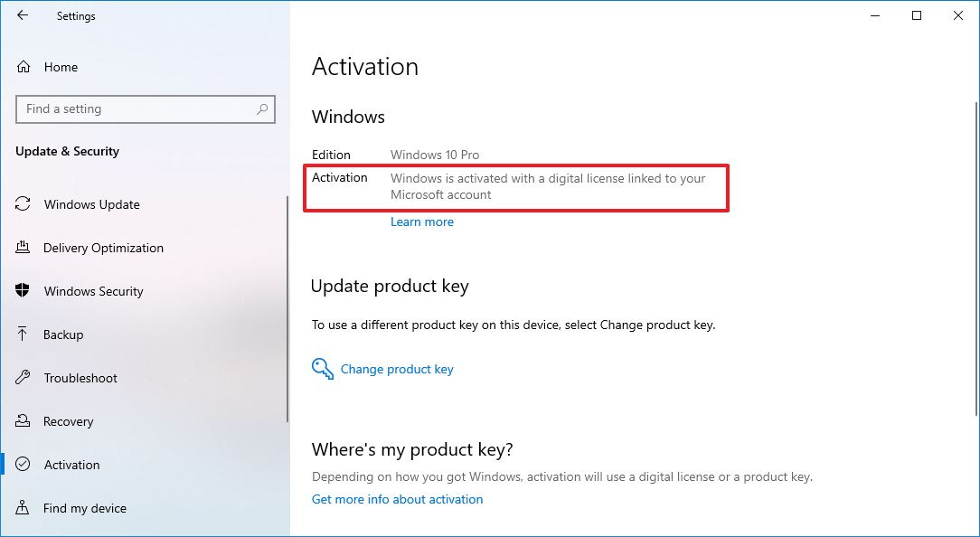Open the Activation settings page
This screenshot has width=980, height=537.
pos(72,465)
